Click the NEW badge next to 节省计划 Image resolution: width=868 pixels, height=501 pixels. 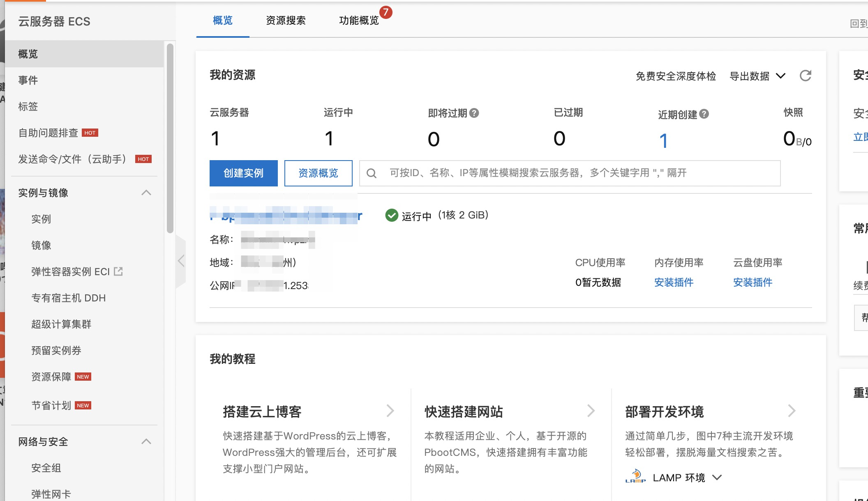click(83, 405)
